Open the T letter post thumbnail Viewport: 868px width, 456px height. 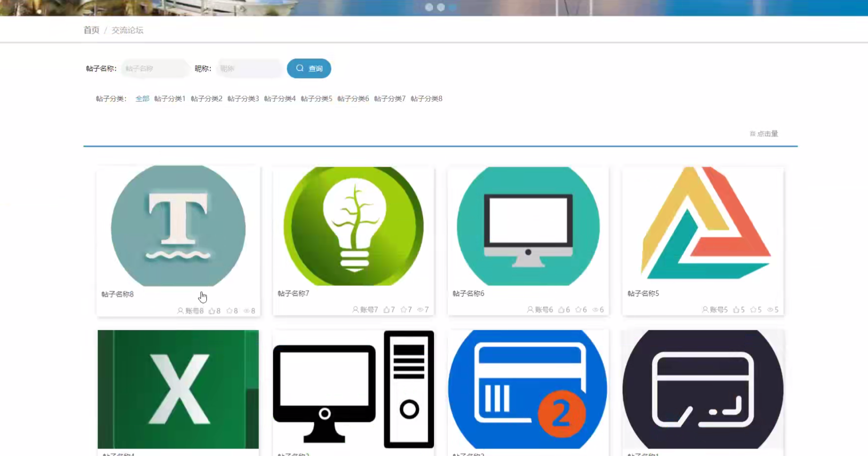coord(178,226)
